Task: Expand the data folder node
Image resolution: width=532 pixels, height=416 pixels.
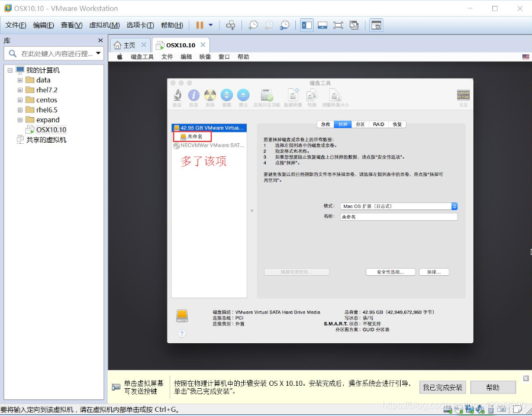Action: pos(20,80)
